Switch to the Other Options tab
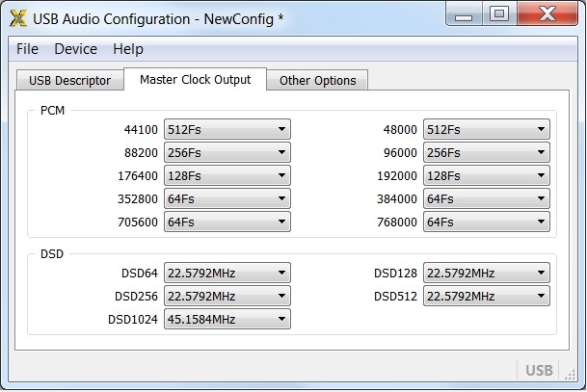This screenshot has width=587, height=392. [x=317, y=81]
